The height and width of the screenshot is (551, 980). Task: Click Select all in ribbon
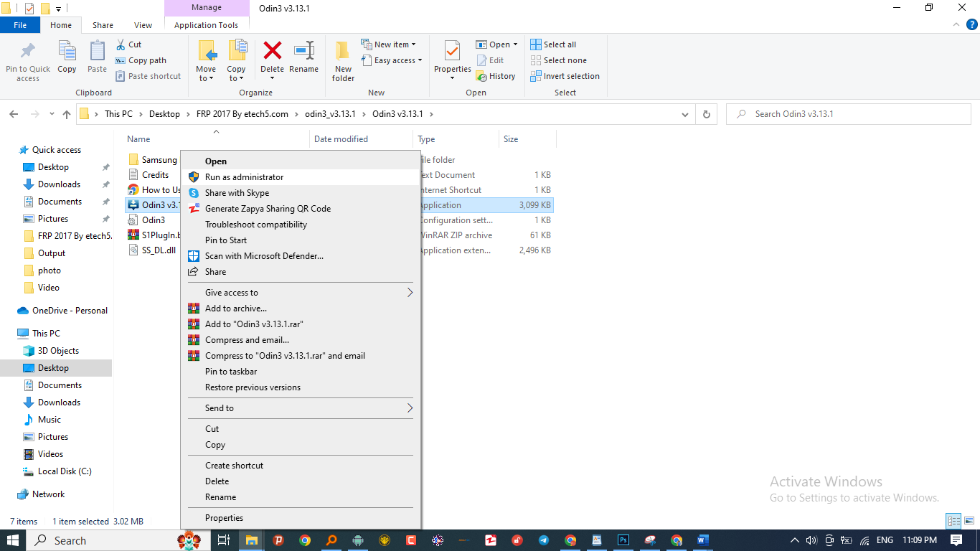pyautogui.click(x=553, y=44)
